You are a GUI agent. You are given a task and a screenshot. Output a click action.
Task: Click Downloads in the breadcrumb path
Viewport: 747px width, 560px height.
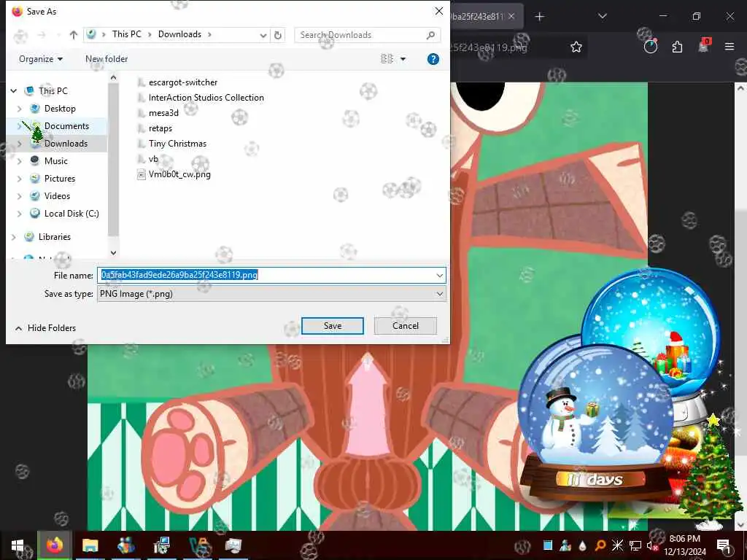click(x=179, y=34)
